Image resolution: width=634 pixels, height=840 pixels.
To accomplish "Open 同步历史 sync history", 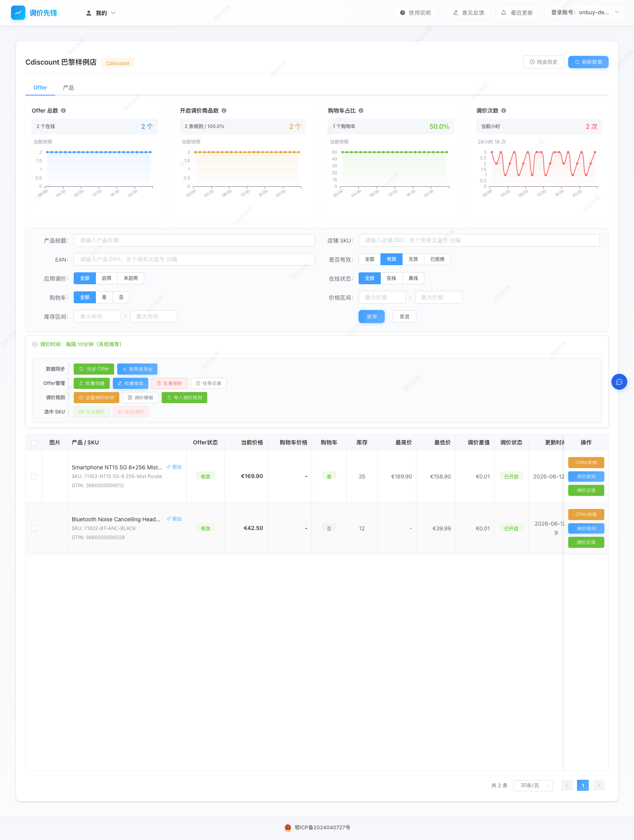I will pos(544,62).
